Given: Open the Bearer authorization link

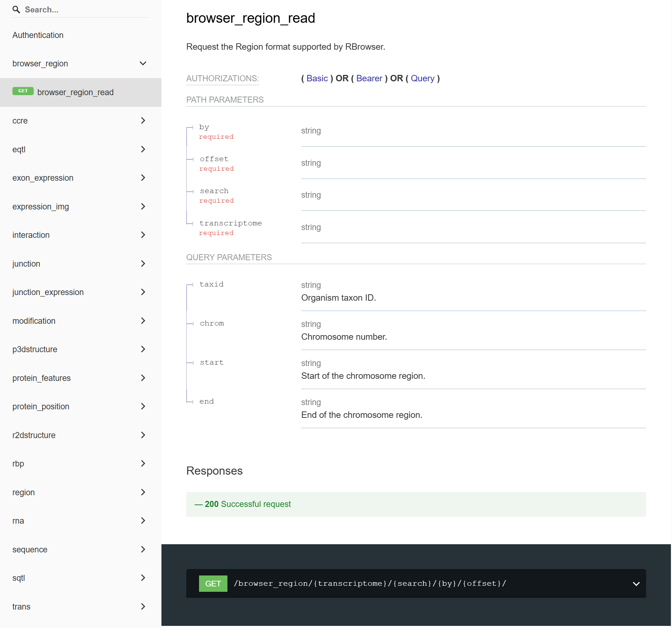Looking at the screenshot, I should pyautogui.click(x=369, y=78).
